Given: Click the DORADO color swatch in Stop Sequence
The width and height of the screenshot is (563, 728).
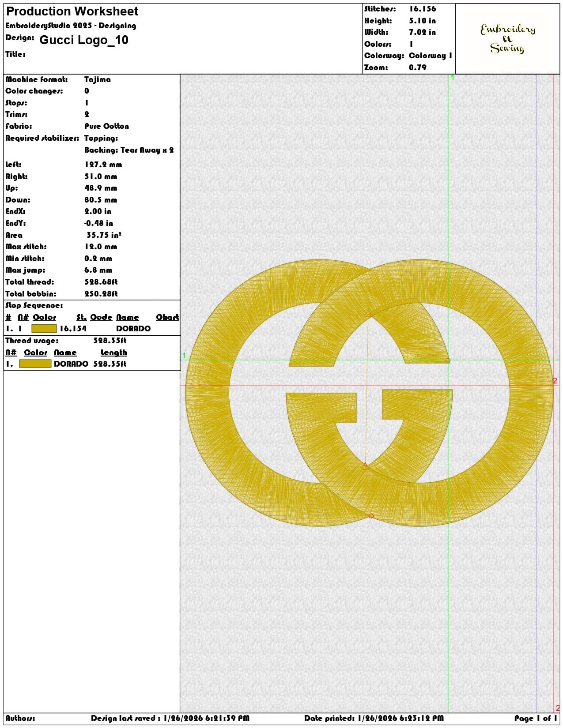Looking at the screenshot, I should (44, 329).
